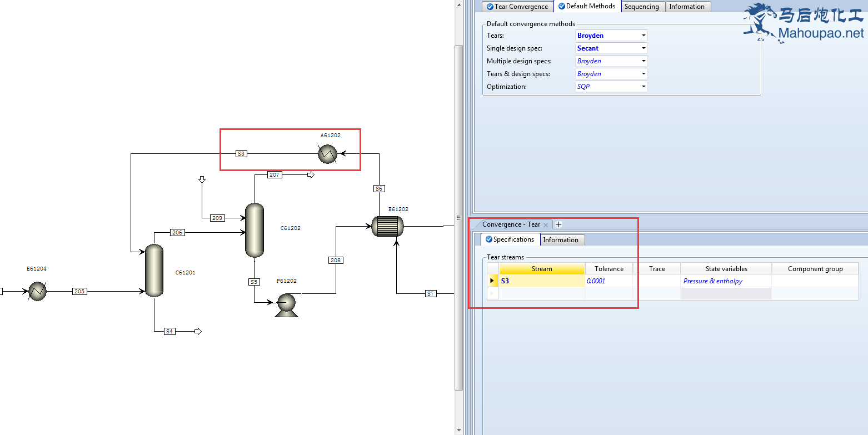This screenshot has width=868, height=435.
Task: Switch to Specifications tab
Action: point(510,239)
